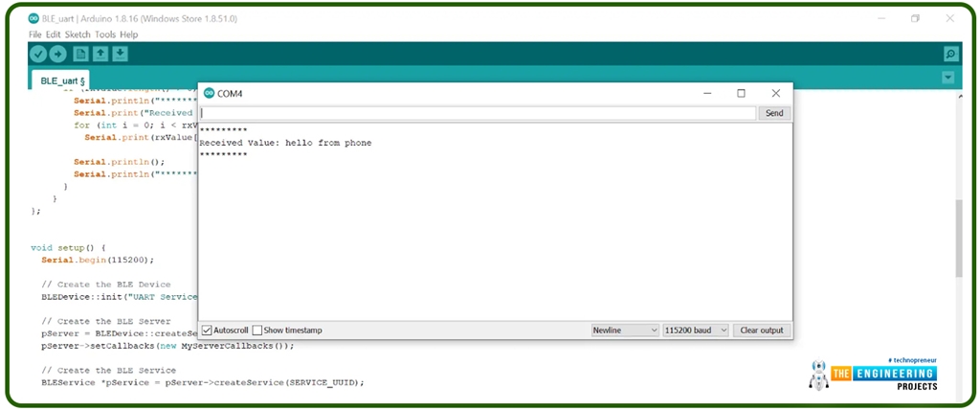The image size is (980, 410).
Task: Select the BLE_uart sketch tab
Action: (63, 80)
